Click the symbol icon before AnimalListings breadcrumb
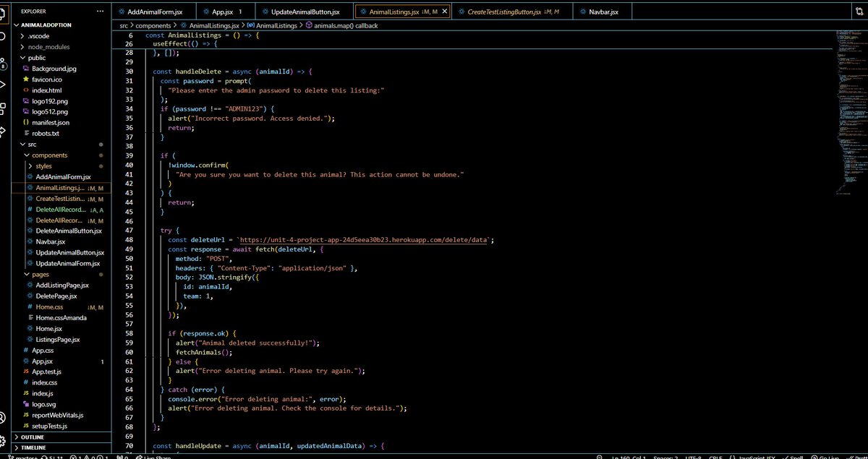This screenshot has height=459, width=868. pos(250,25)
